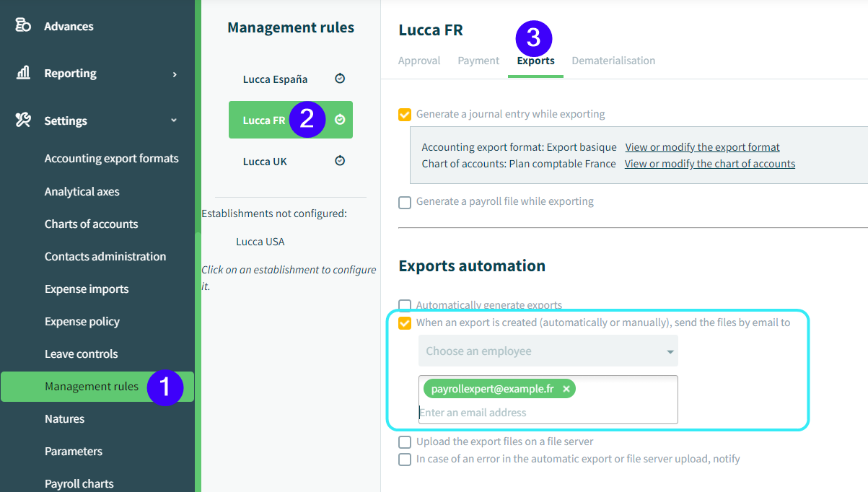Select the Exports tab
This screenshot has width=868, height=492.
pyautogui.click(x=536, y=61)
